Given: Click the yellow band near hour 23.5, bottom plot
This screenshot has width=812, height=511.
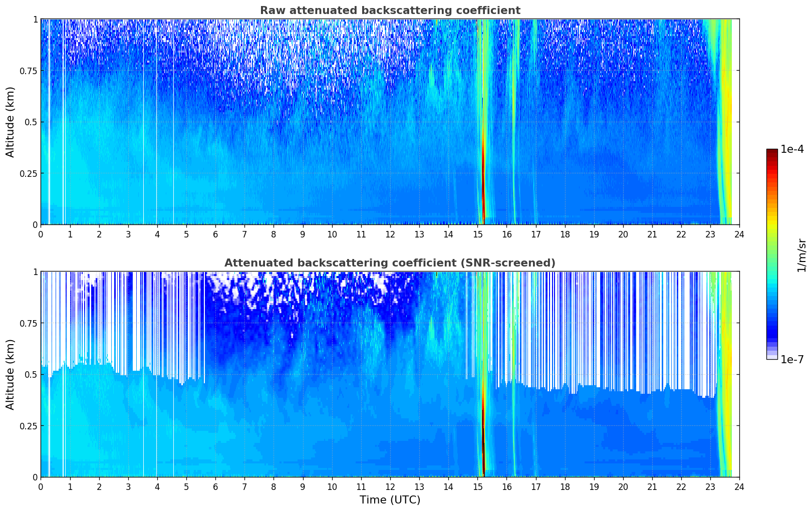Looking at the screenshot, I should tap(727, 381).
